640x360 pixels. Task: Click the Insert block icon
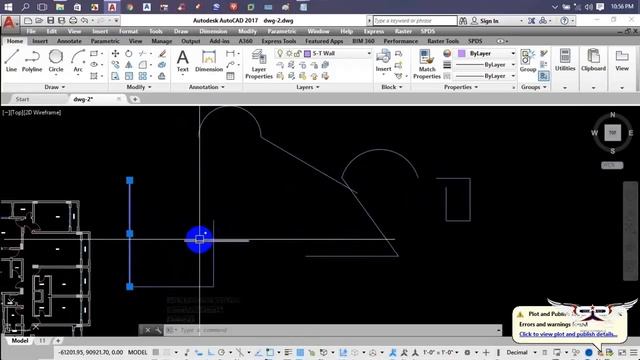(383, 60)
